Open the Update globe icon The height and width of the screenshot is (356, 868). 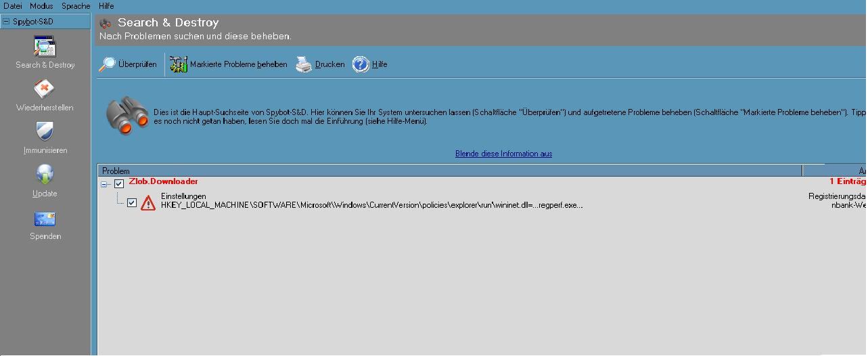click(x=45, y=175)
